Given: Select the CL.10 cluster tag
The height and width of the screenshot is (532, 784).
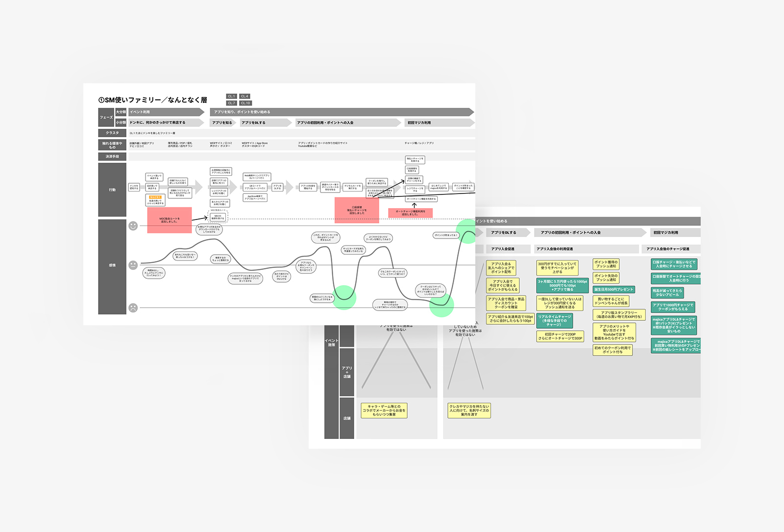Looking at the screenshot, I should tap(245, 103).
